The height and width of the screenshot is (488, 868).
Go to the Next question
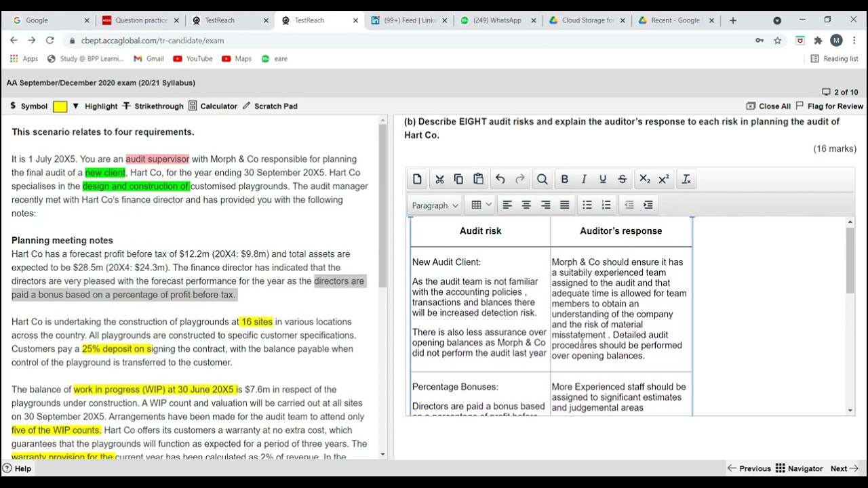(x=844, y=468)
